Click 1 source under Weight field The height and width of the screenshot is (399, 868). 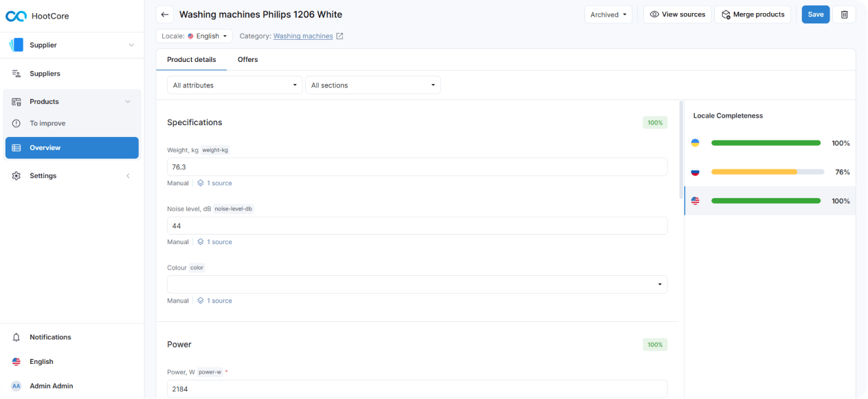[220, 184]
